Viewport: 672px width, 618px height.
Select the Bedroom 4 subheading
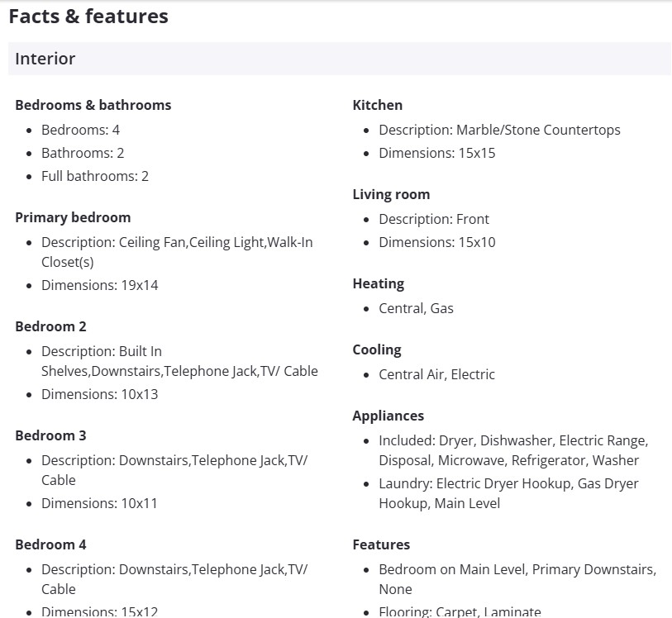click(50, 544)
